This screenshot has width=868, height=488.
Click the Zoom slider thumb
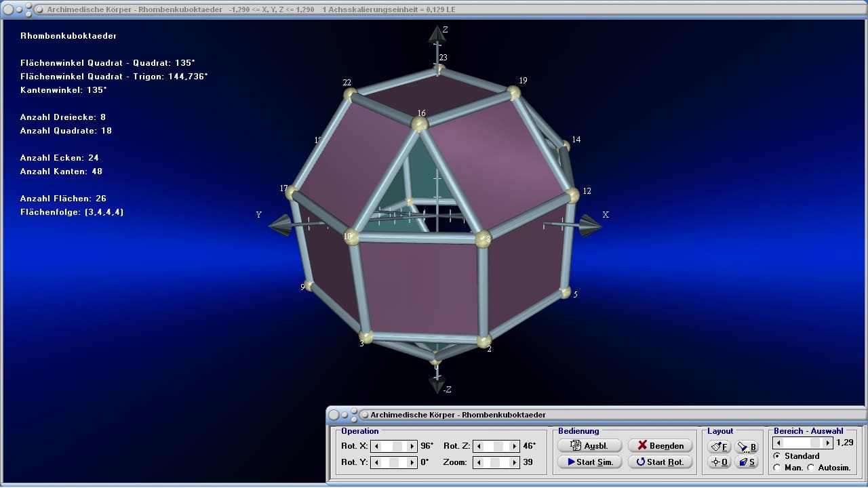494,462
